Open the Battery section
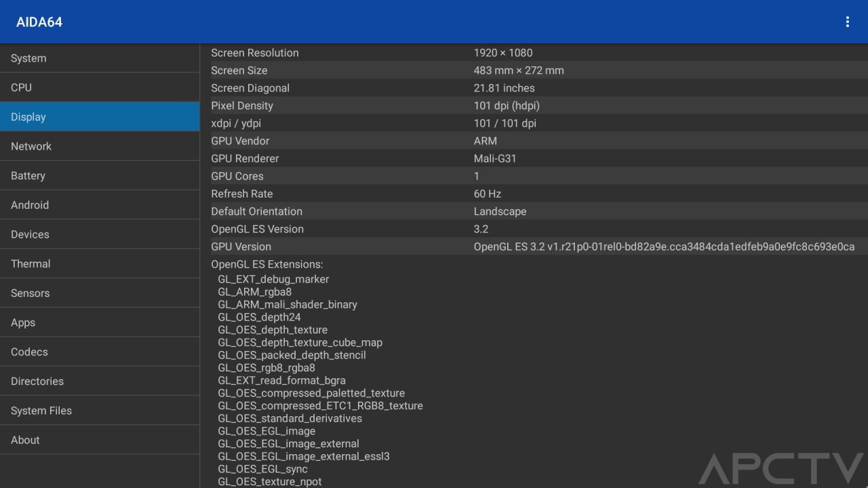This screenshot has height=488, width=868. (100, 176)
